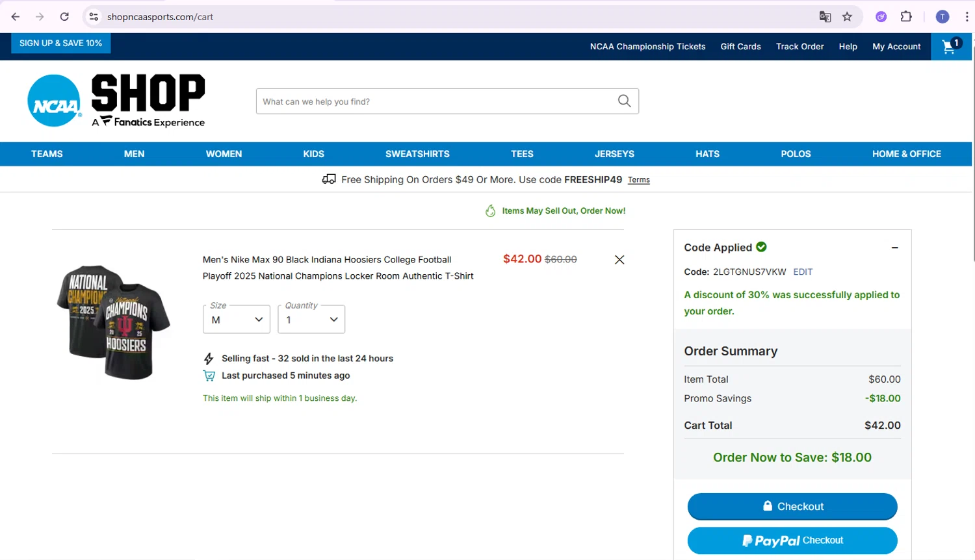Open the Help link
The image size is (975, 560).
(848, 47)
